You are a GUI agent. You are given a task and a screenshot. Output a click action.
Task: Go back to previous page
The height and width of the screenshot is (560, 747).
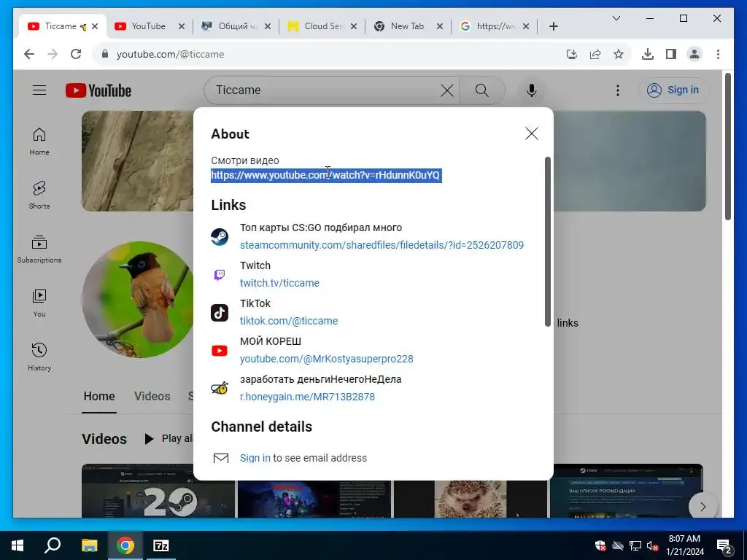pos(29,54)
